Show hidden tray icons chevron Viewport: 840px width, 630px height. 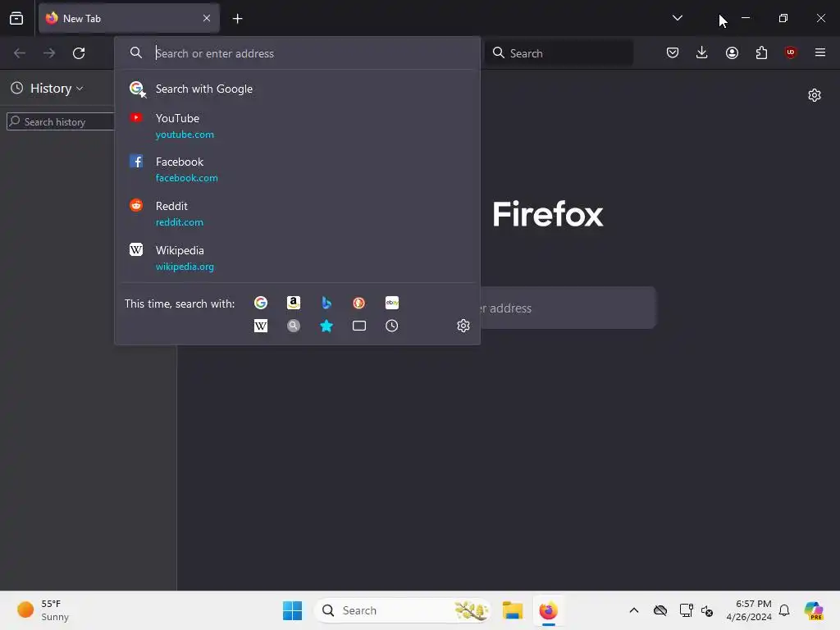[x=634, y=610]
